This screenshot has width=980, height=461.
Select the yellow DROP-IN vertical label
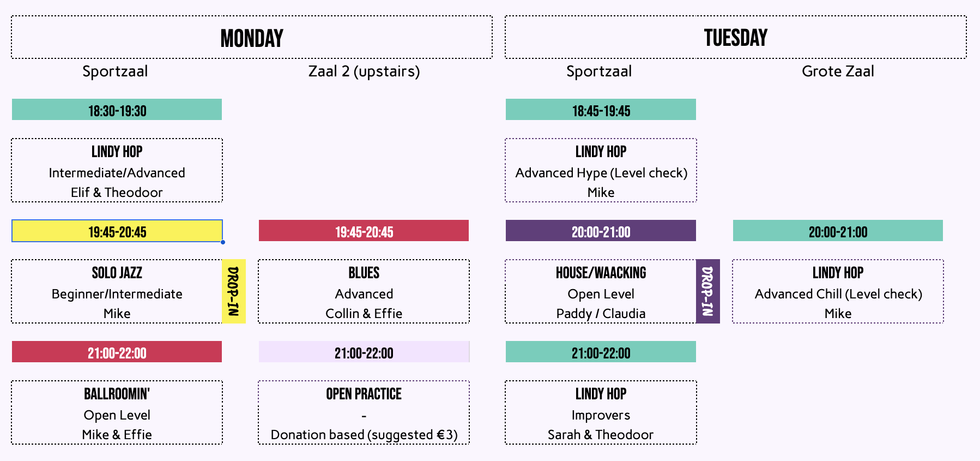click(x=234, y=291)
